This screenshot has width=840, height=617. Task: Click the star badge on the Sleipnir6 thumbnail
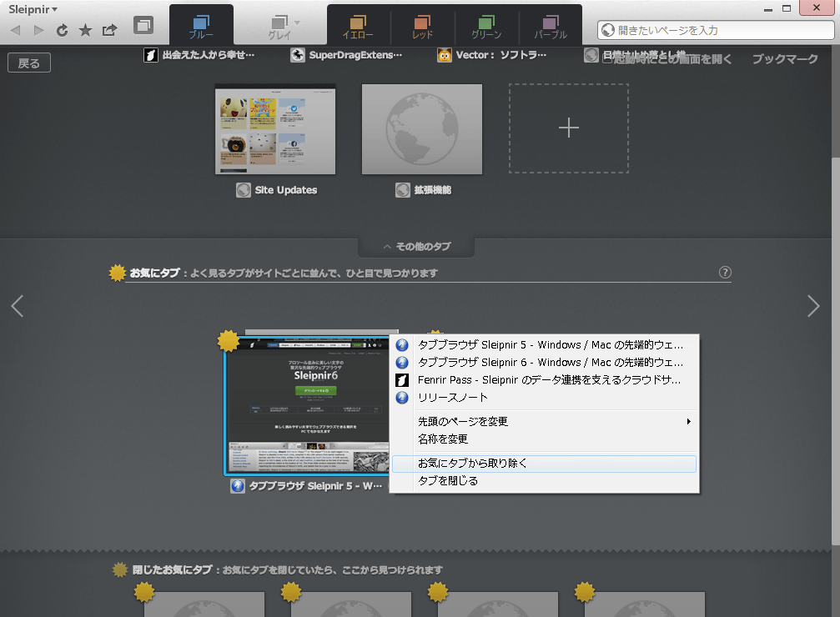(229, 341)
